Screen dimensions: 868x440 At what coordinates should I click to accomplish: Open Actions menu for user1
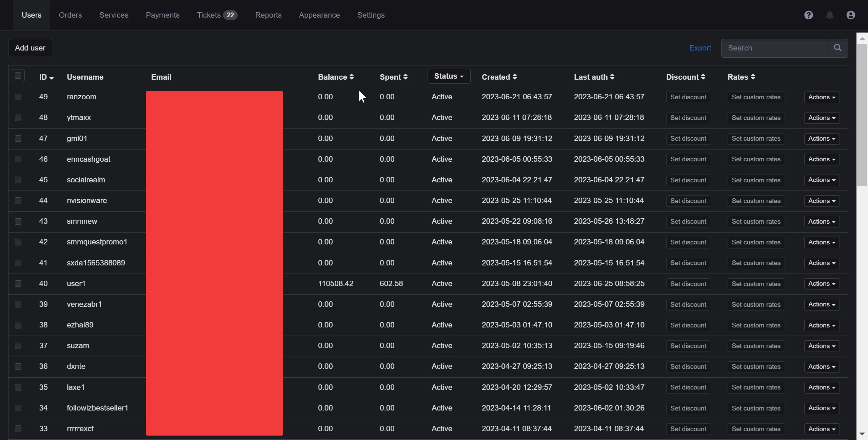[x=822, y=284]
